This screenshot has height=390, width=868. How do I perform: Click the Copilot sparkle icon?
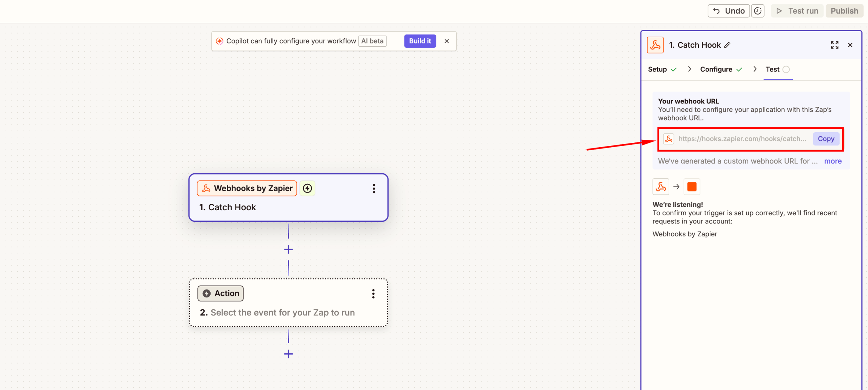point(219,41)
